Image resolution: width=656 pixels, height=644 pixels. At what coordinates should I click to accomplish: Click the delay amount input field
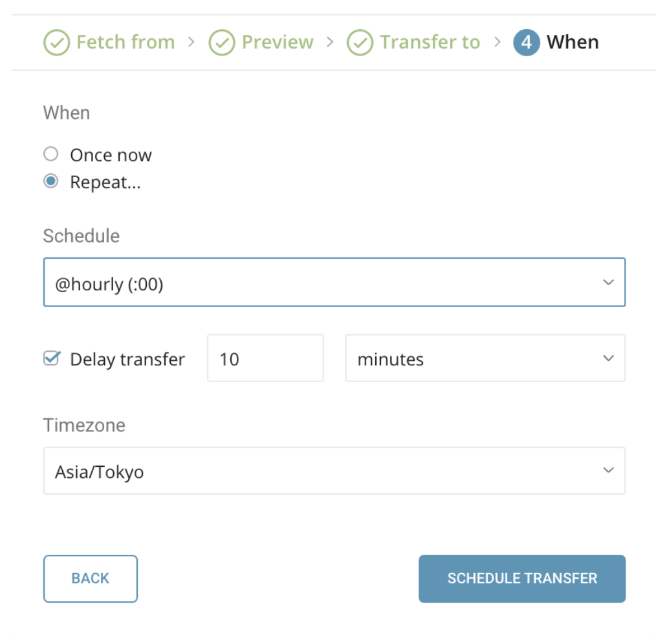pos(265,358)
